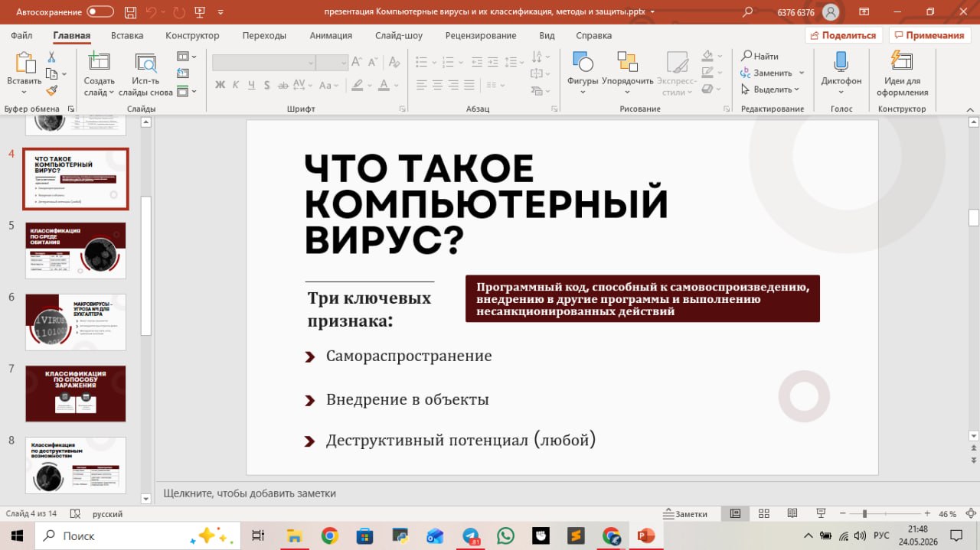
Task: Click the Shapes (Фигуры) icon
Action: tap(583, 63)
